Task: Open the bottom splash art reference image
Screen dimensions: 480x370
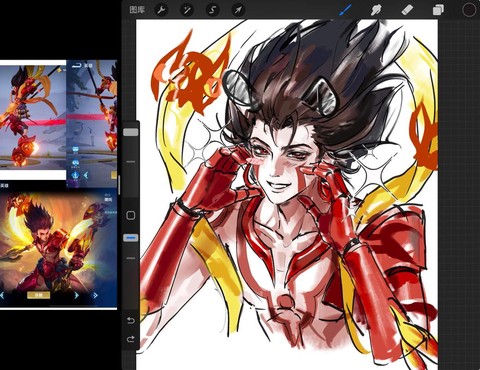Action: (x=58, y=248)
